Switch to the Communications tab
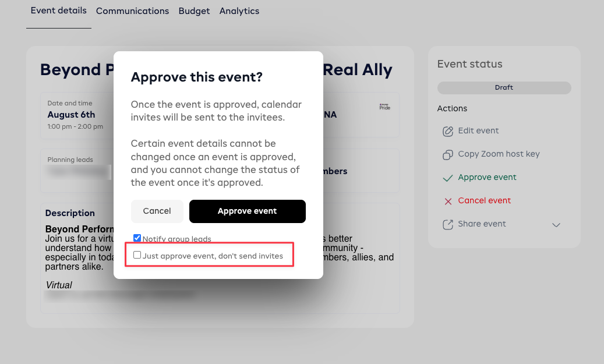 pos(132,11)
